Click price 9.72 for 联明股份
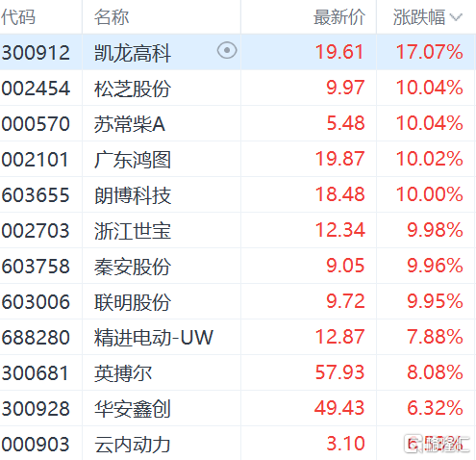Screen dimensions: 476x460 [x=345, y=301]
